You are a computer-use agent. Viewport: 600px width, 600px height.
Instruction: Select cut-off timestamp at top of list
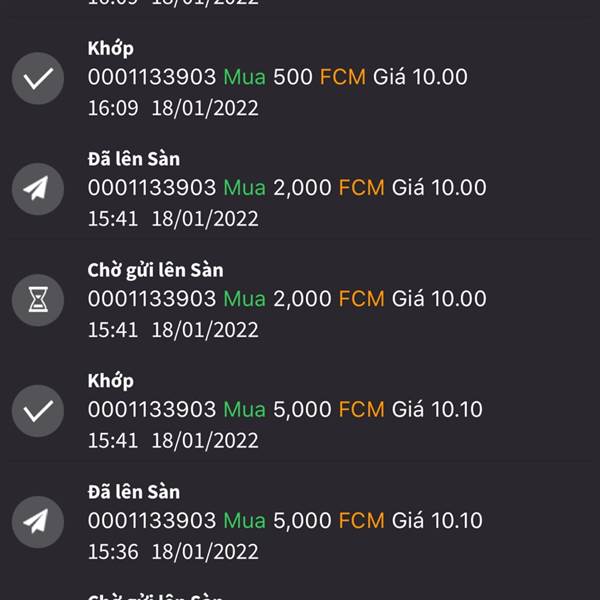point(173,3)
